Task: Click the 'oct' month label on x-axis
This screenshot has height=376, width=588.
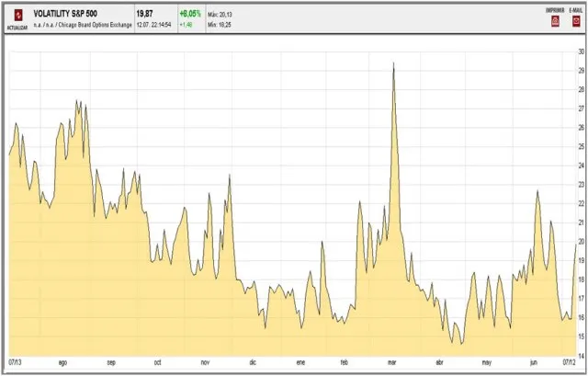Action: 158,362
